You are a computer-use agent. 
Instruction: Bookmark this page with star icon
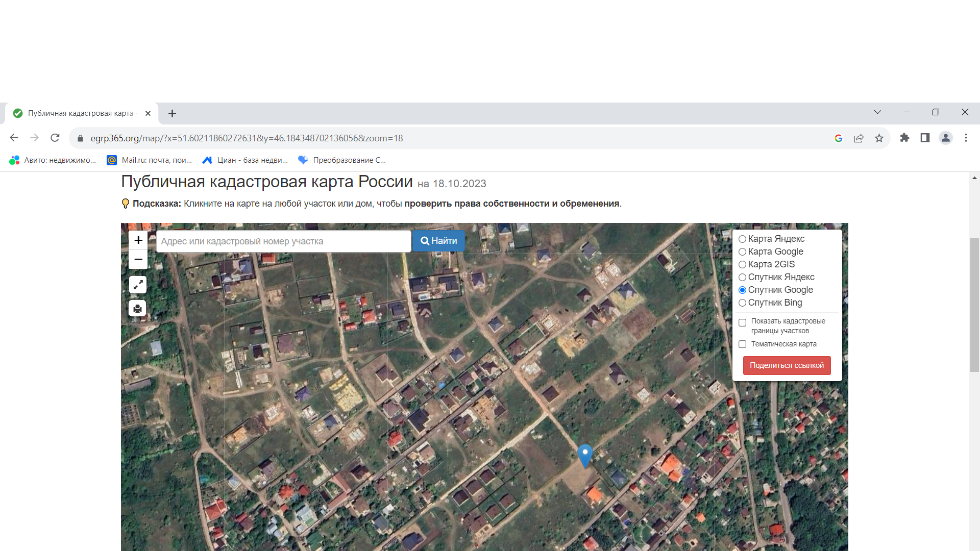[x=879, y=138]
